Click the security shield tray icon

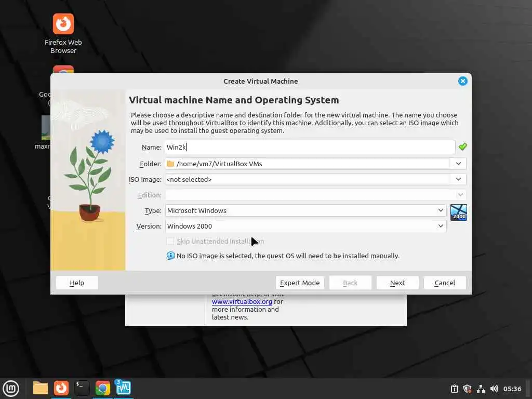coord(467,389)
